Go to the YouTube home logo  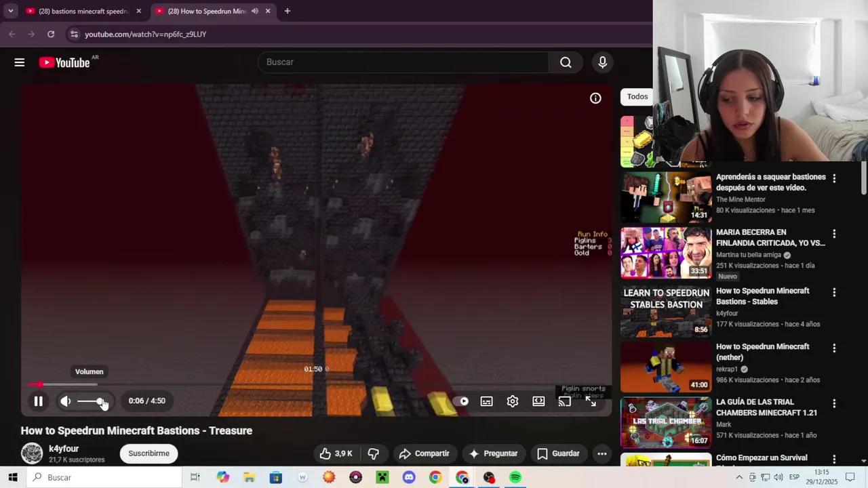[x=64, y=62]
